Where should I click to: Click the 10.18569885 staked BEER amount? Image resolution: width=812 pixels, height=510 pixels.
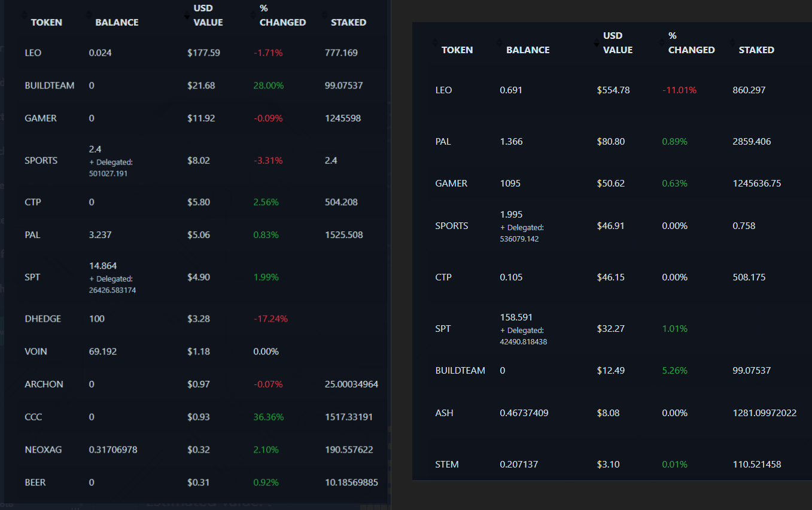click(x=351, y=482)
